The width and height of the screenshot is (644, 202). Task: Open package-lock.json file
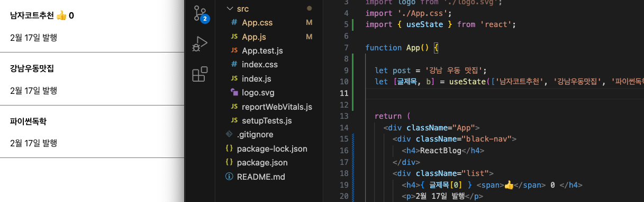272,148
